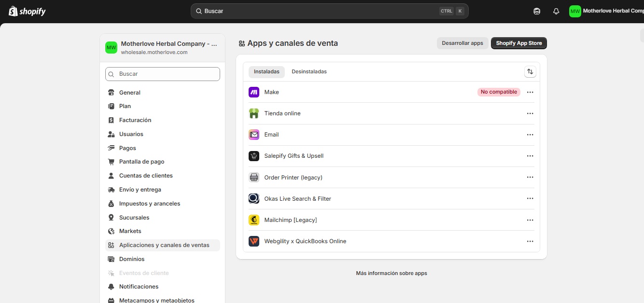Open the Sidekick assistant icon in the top bar
This screenshot has width=644, height=303.
click(x=537, y=11)
